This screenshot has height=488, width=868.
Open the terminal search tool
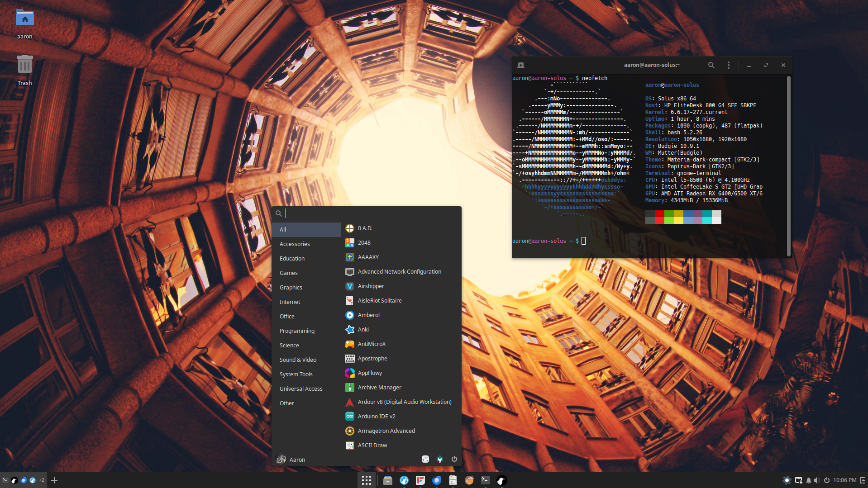711,65
